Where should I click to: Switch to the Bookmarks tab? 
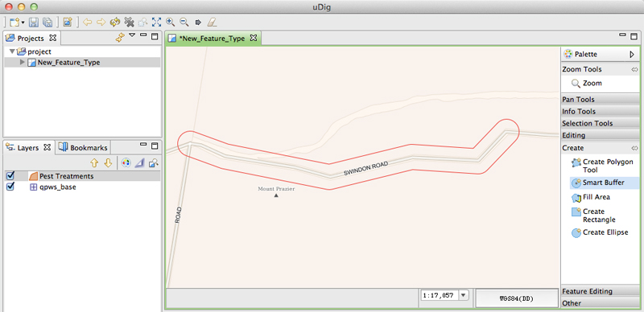(x=84, y=147)
